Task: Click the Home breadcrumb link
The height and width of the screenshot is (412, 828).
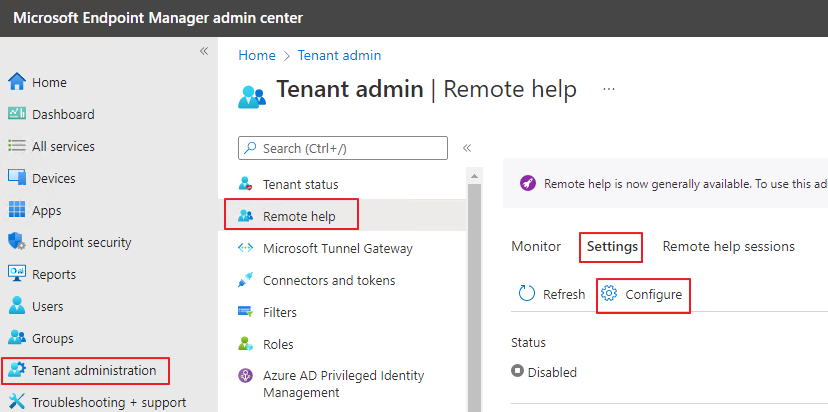Action: (257, 55)
